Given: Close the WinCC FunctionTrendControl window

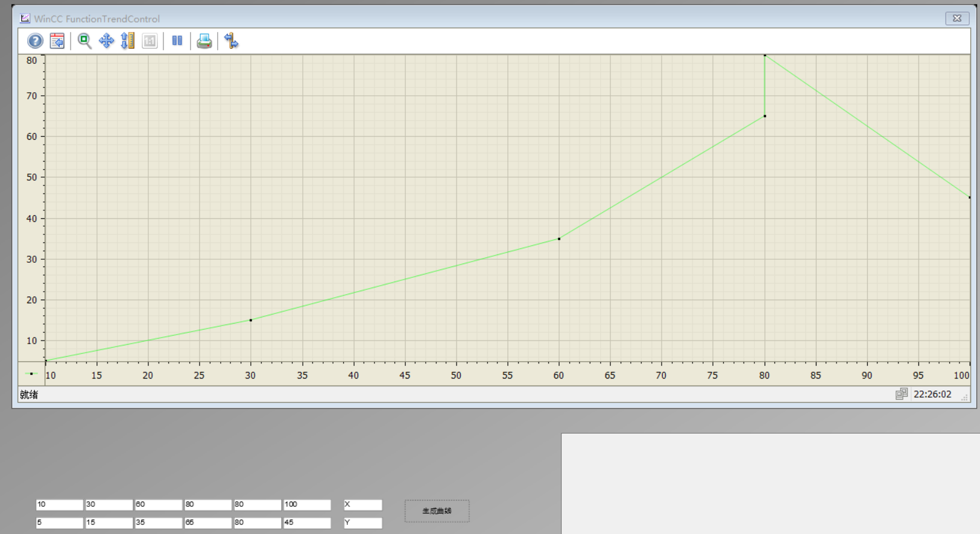Looking at the screenshot, I should (x=957, y=18).
